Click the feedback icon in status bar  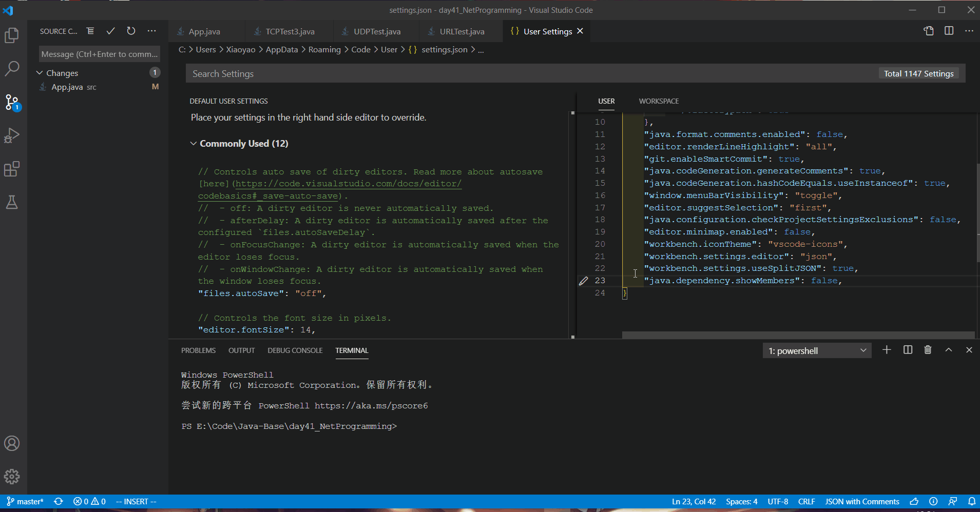914,501
